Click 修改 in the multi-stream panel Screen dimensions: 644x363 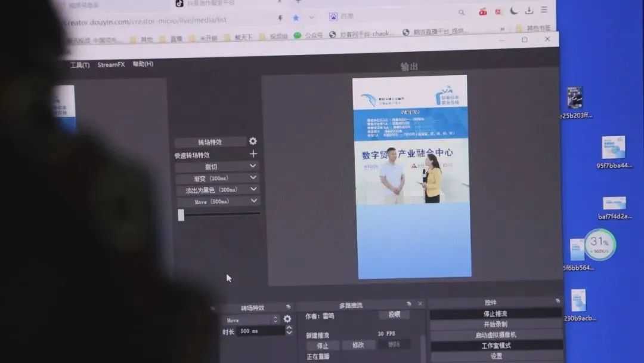tap(358, 345)
